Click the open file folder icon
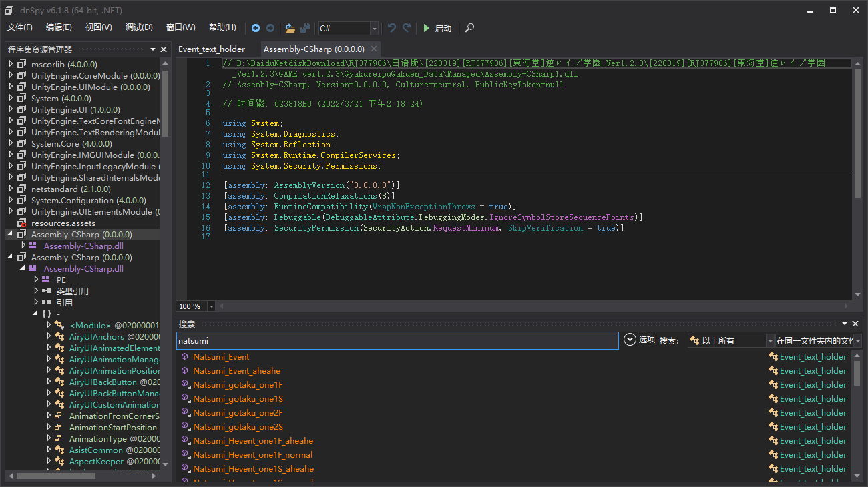The width and height of the screenshot is (868, 487). point(290,28)
